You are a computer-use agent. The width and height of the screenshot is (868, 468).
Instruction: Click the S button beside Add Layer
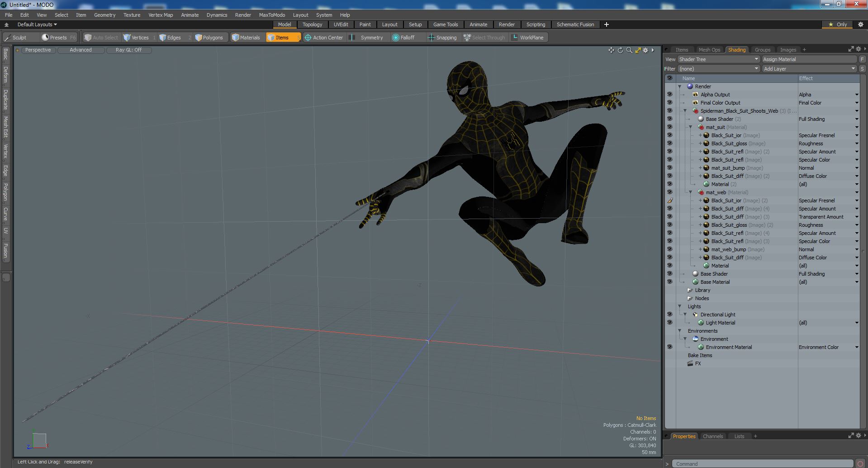pos(862,69)
